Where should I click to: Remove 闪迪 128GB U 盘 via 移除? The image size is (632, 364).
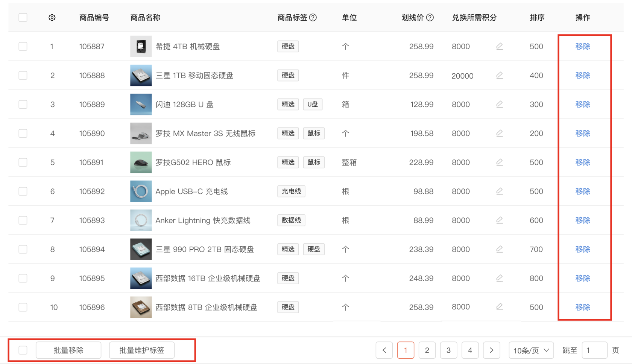[583, 104]
